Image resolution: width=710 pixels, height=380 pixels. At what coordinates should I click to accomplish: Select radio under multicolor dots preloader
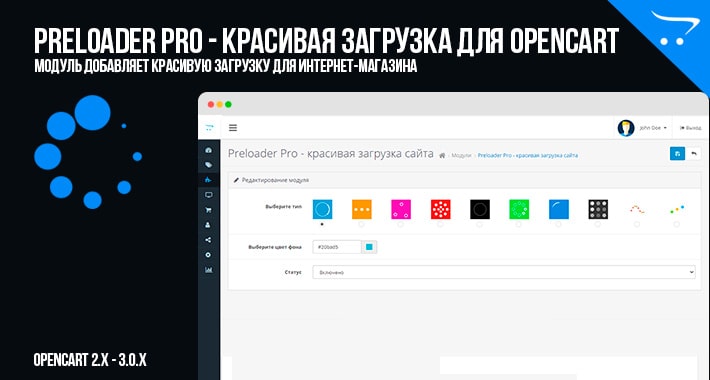676,224
